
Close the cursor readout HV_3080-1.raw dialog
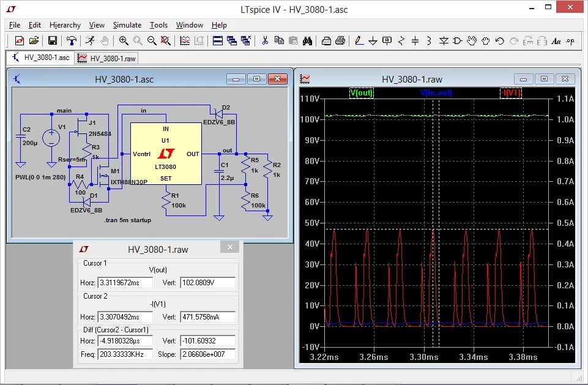click(230, 247)
